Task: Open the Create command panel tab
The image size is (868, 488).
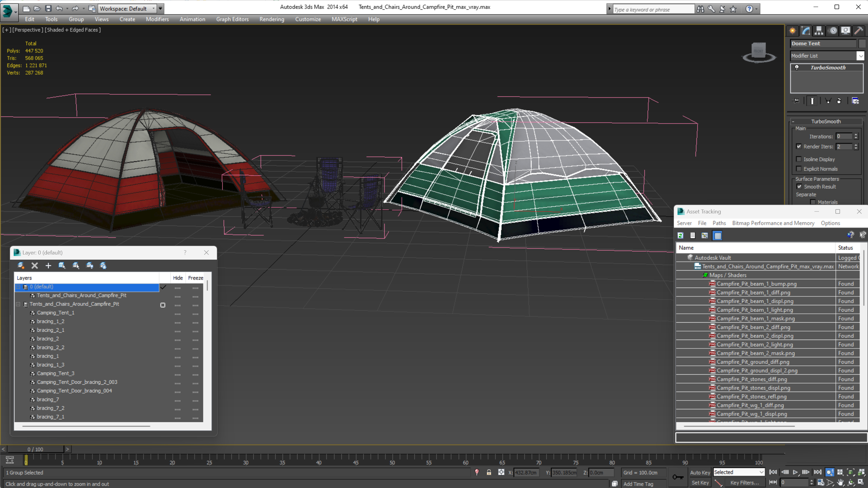Action: tap(793, 31)
